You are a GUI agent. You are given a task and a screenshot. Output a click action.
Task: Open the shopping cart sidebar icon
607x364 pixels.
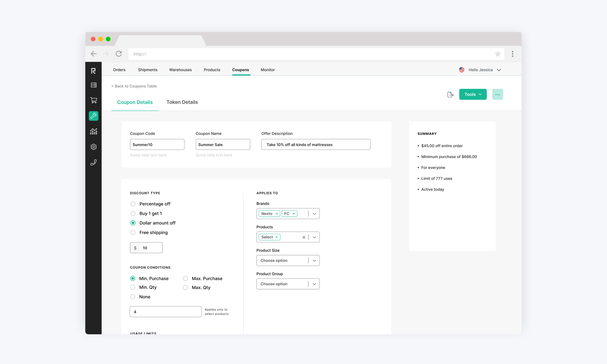[x=93, y=100]
